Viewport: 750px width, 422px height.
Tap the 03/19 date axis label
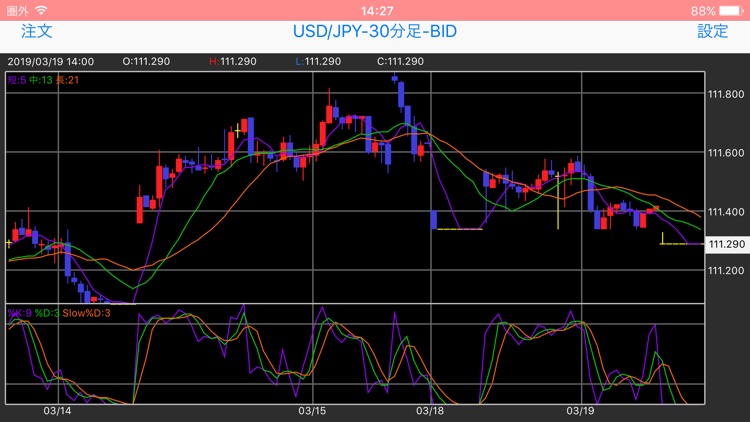click(581, 411)
